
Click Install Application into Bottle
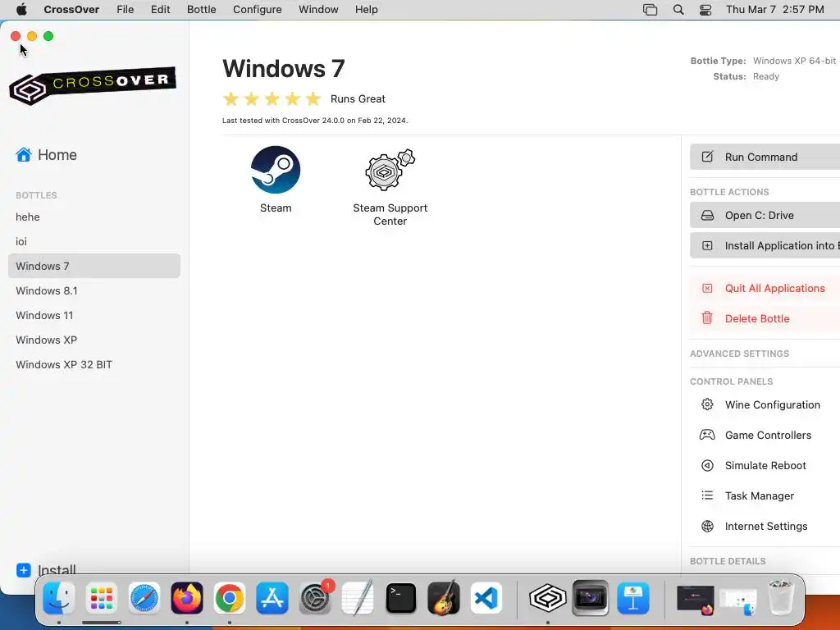(765, 246)
